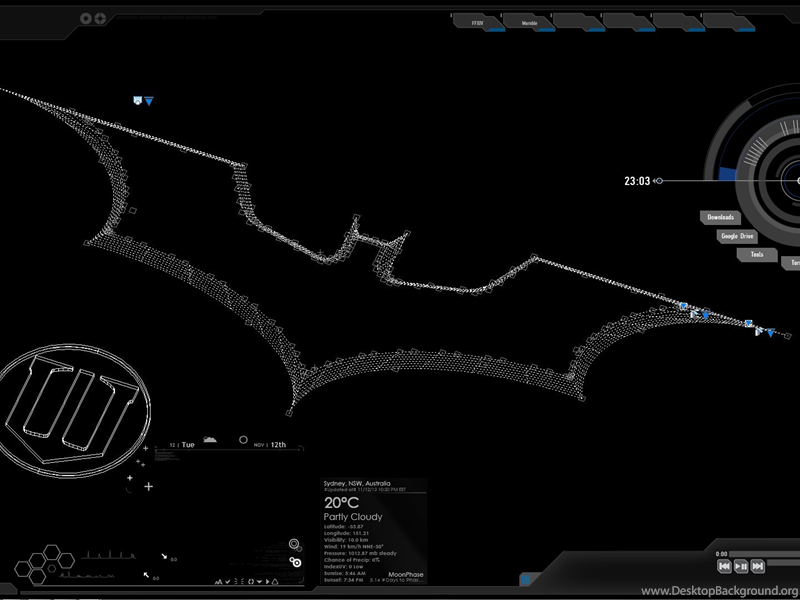Click the cloud icon in the date bar
The image size is (800, 600).
coord(210,440)
